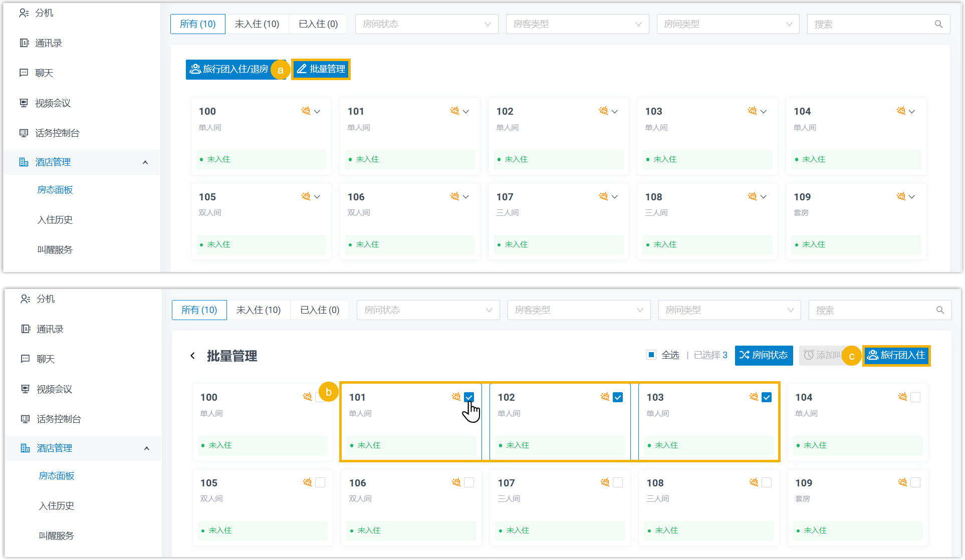Click the cleaning icon beside room 107's checkbox

(x=605, y=482)
